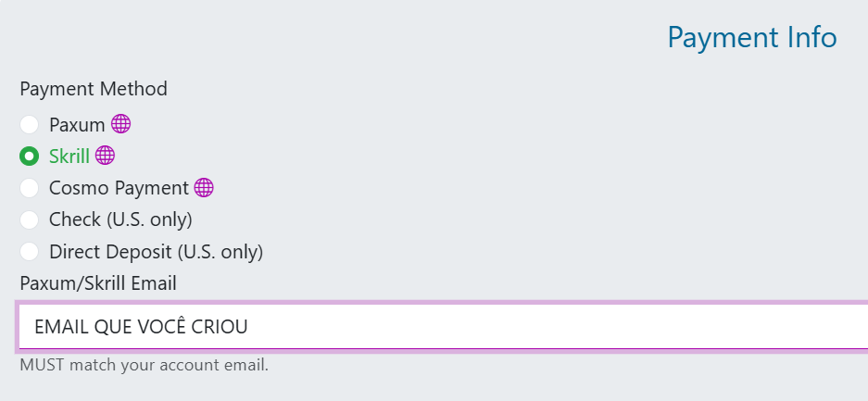Click the Direct Deposit (U.S. only) label text
The height and width of the screenshot is (401, 868).
(x=156, y=251)
